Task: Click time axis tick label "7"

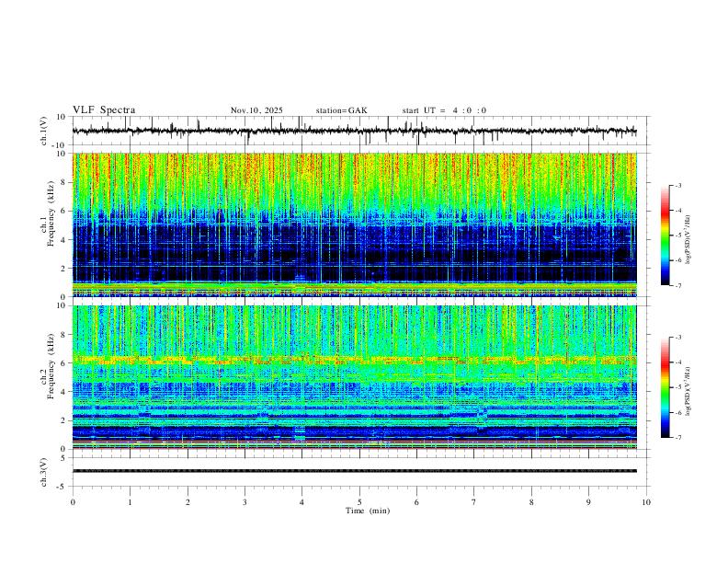Action: [x=474, y=502]
